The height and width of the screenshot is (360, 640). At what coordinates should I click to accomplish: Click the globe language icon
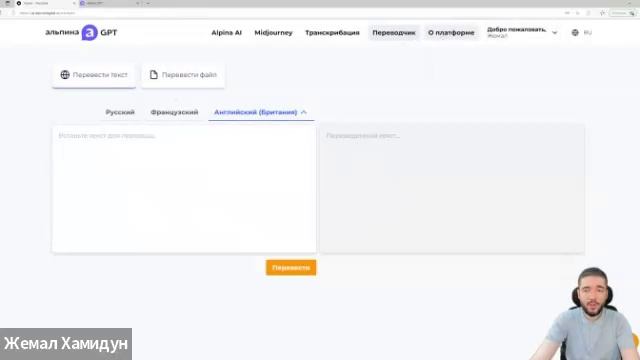point(575,33)
